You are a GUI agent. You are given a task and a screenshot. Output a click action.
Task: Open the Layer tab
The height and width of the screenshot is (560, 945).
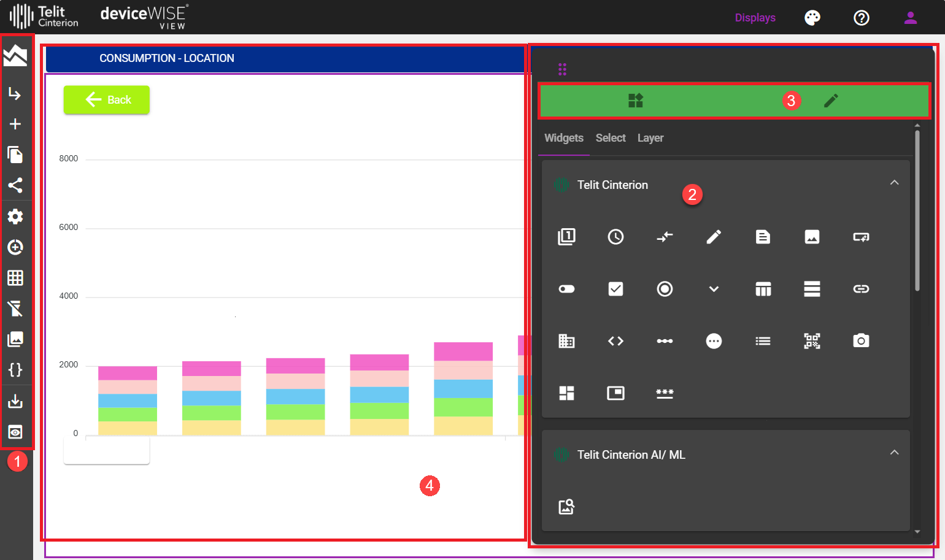[x=650, y=138]
